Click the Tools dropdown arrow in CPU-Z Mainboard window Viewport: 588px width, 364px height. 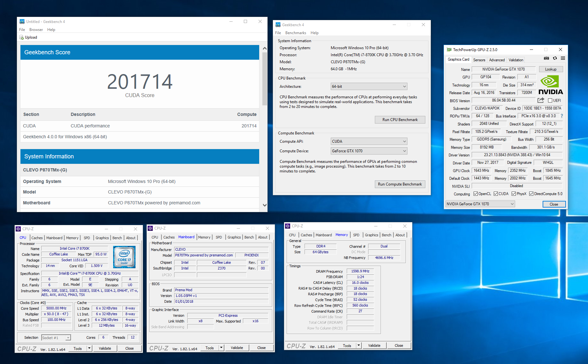(x=221, y=348)
